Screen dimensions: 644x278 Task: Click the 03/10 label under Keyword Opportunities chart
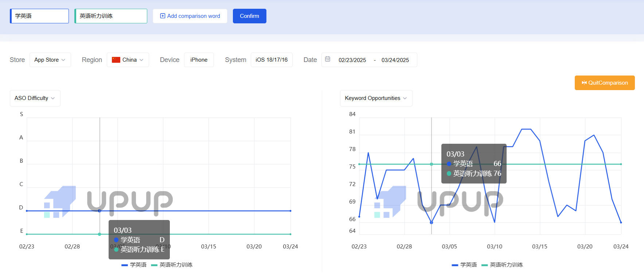tap(495, 247)
